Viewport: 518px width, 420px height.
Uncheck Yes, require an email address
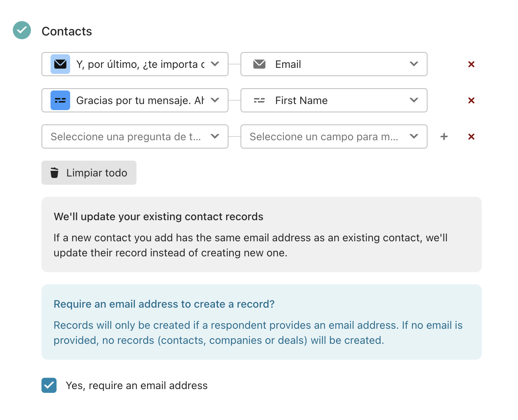(x=49, y=385)
